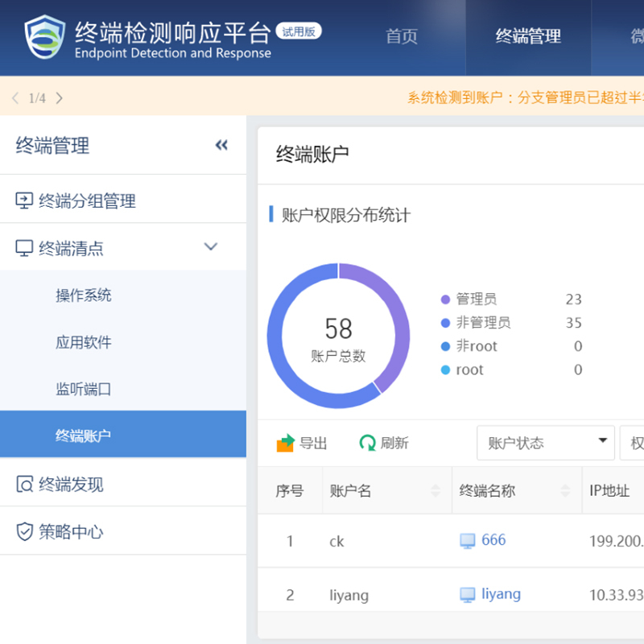The height and width of the screenshot is (644, 644).
Task: Click the 终端分组管理 monitor icon
Action: coord(24,200)
